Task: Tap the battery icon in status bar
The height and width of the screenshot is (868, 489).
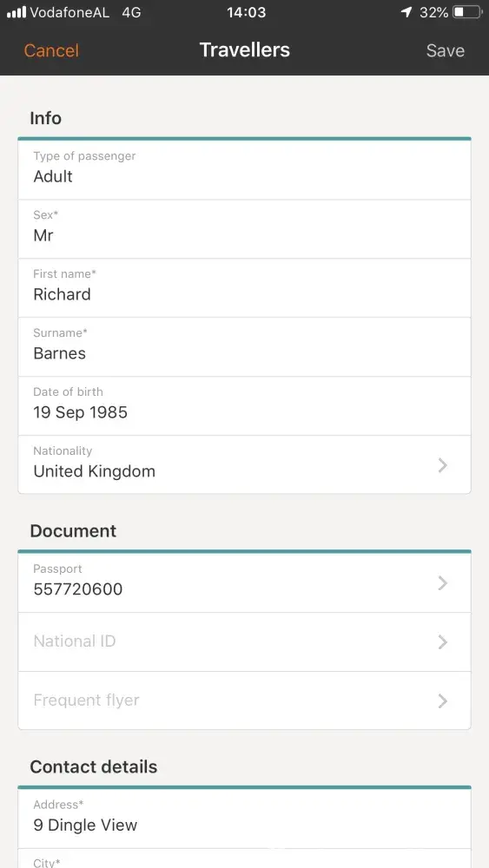Action: point(468,12)
